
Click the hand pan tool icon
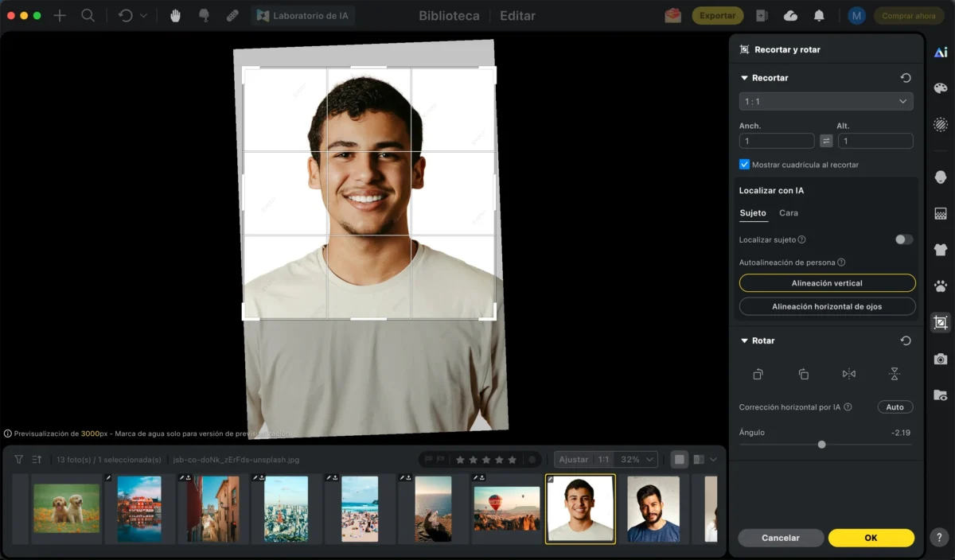pos(175,15)
